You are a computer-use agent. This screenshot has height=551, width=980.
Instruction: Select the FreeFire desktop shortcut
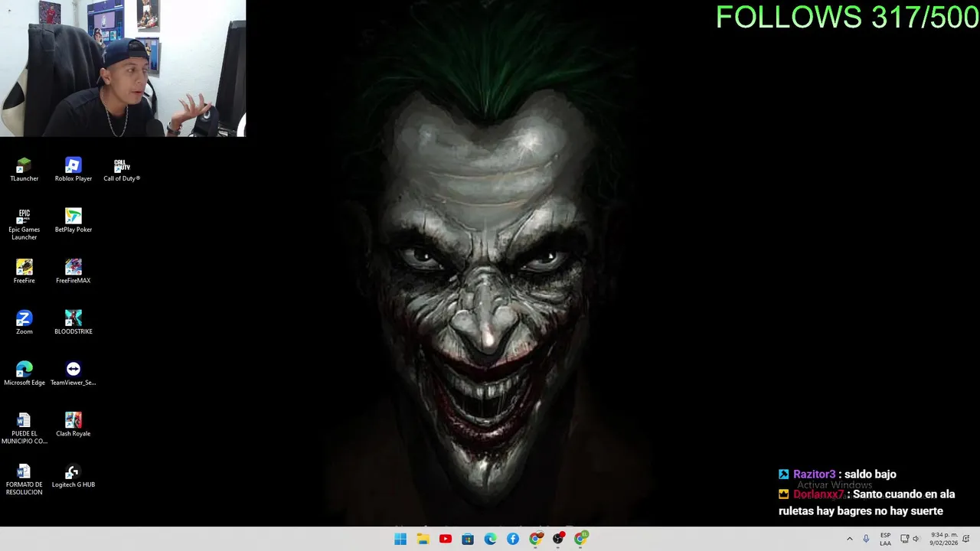click(x=24, y=272)
